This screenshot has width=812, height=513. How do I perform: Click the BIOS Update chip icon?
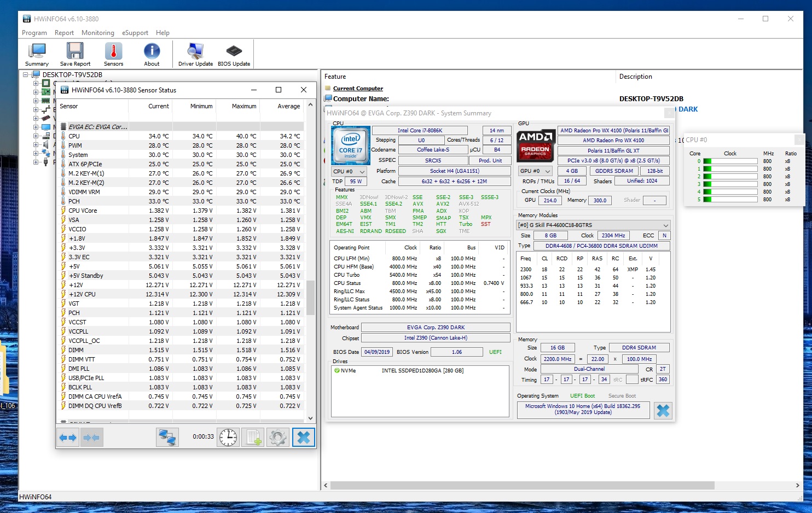234,54
